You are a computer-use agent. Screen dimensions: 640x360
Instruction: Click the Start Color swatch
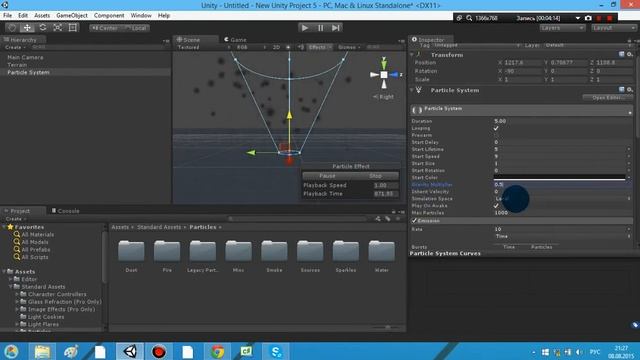(559, 178)
